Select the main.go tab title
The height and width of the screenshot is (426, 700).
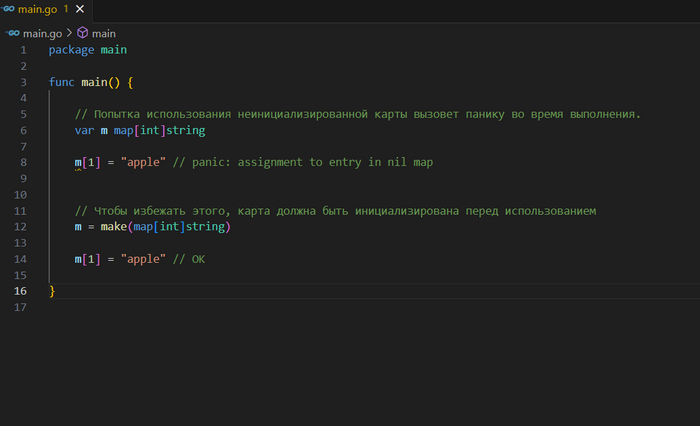(40, 8)
